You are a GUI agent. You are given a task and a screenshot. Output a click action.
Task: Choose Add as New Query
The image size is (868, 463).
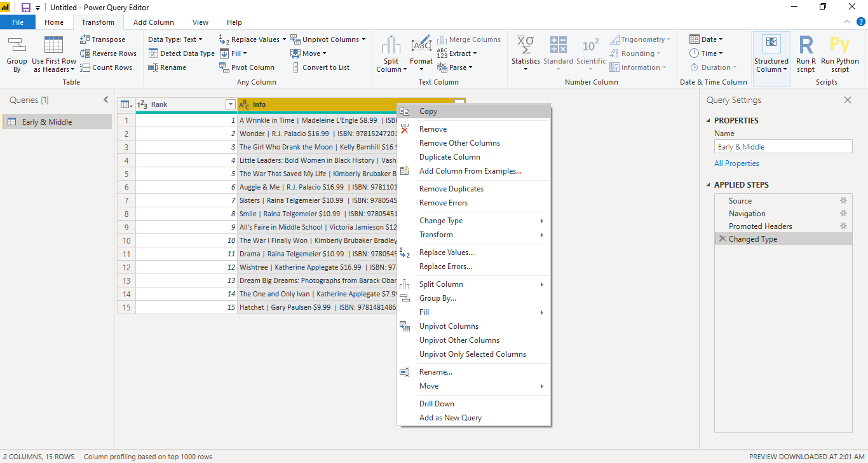point(474,418)
